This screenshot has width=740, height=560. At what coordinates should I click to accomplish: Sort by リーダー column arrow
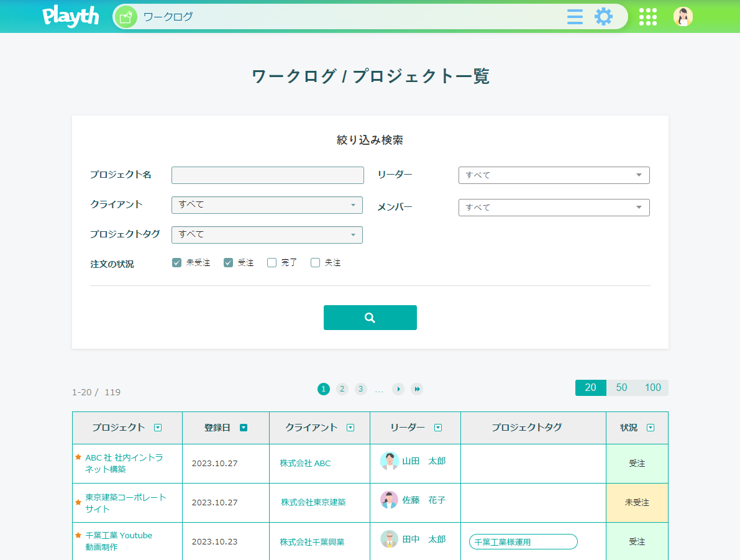[x=438, y=428]
